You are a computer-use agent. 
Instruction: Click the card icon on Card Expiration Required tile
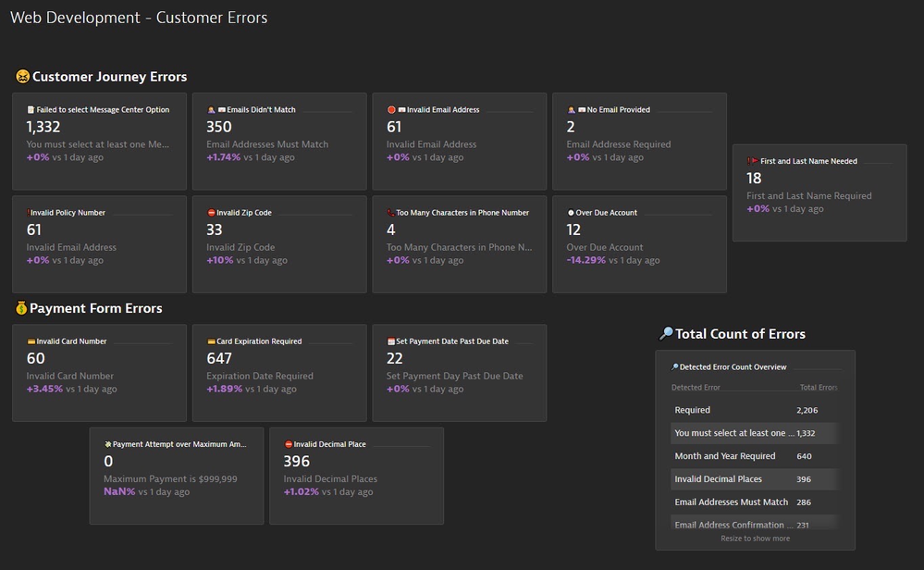(x=211, y=341)
